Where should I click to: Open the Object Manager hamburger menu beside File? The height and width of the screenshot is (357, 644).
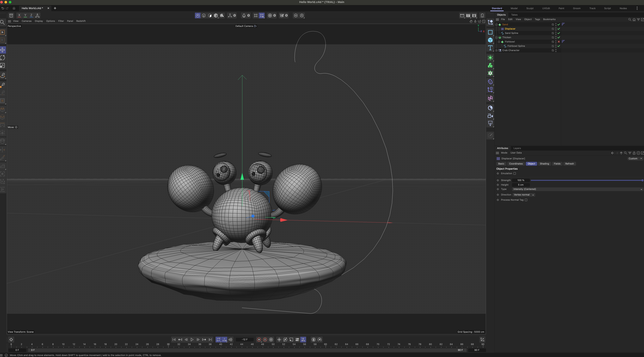(x=497, y=19)
